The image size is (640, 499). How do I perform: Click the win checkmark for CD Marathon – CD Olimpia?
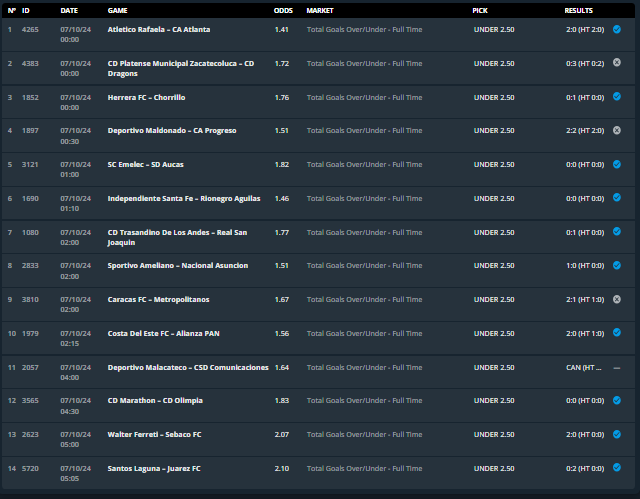coord(617,400)
